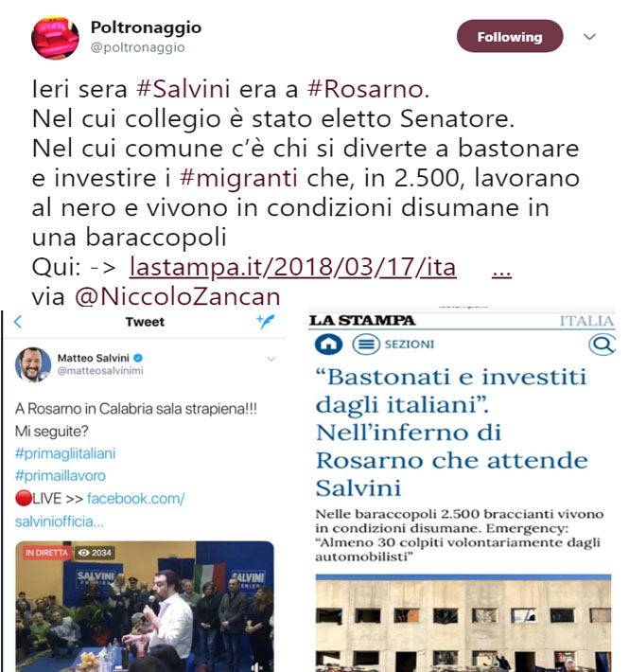Select the ITALIA section label
Viewport: 629px width, 672px height.
tap(586, 321)
